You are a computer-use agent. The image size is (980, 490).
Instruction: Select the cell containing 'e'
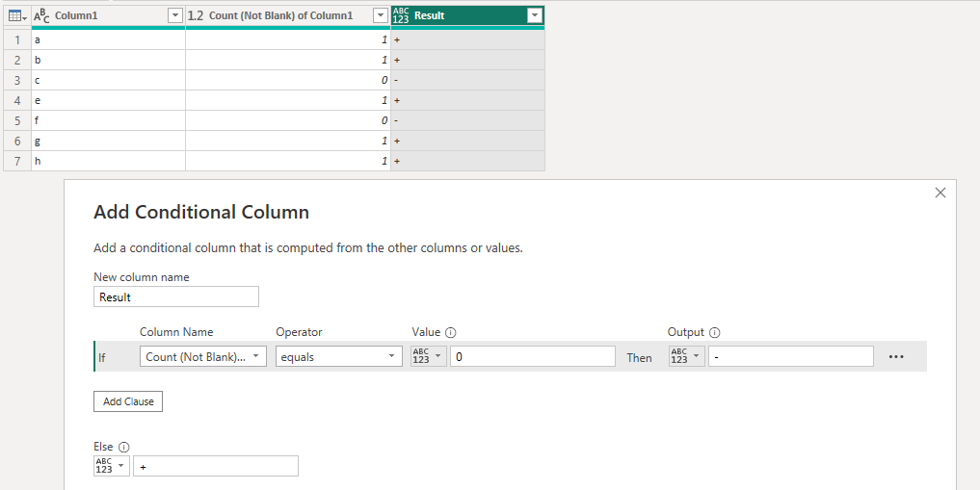coord(108,100)
